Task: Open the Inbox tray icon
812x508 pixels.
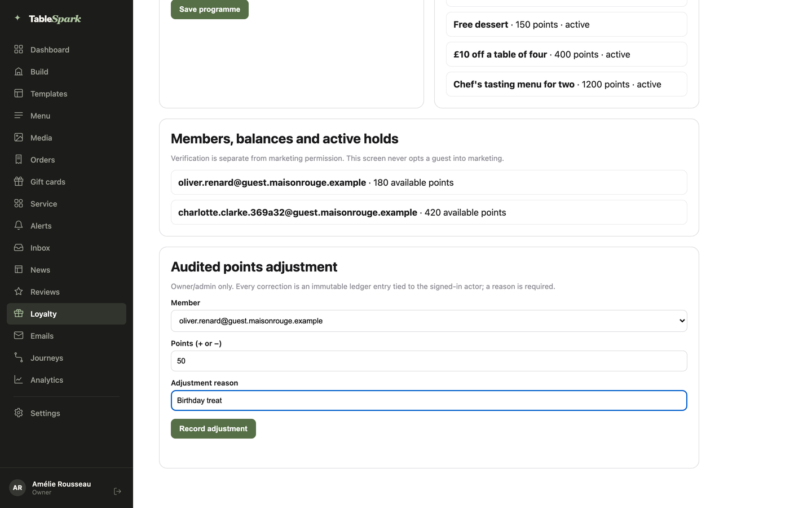Action: pos(19,248)
